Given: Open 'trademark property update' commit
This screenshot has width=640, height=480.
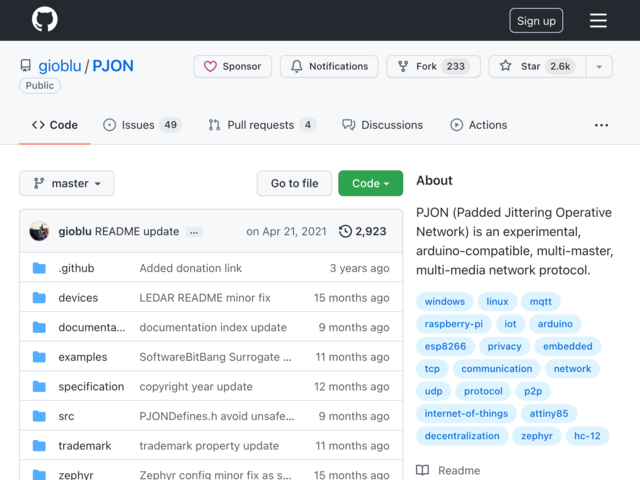Looking at the screenshot, I should (x=209, y=446).
